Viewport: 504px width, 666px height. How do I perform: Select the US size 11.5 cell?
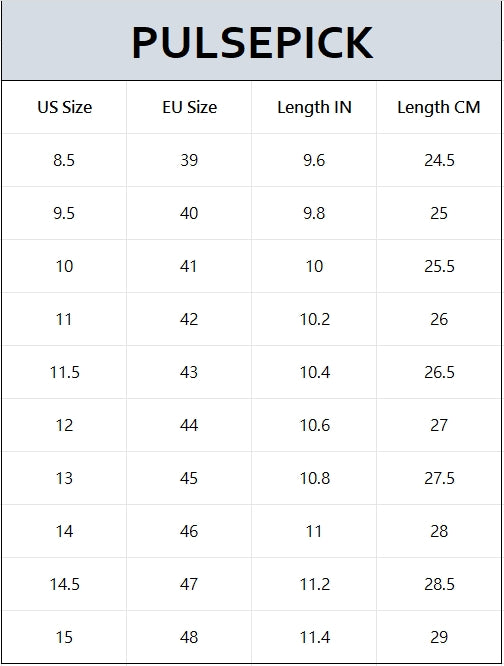coord(65,373)
